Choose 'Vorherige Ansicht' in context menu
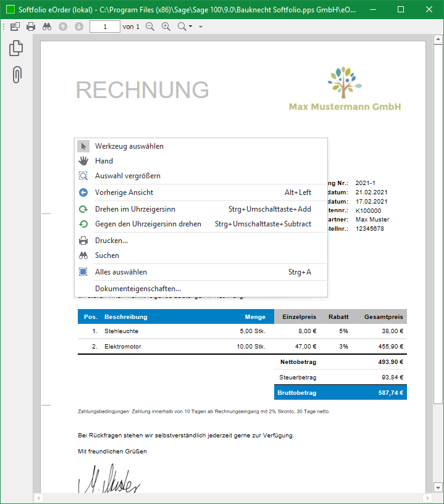Viewport: 444px width, 504px height. pos(124,192)
